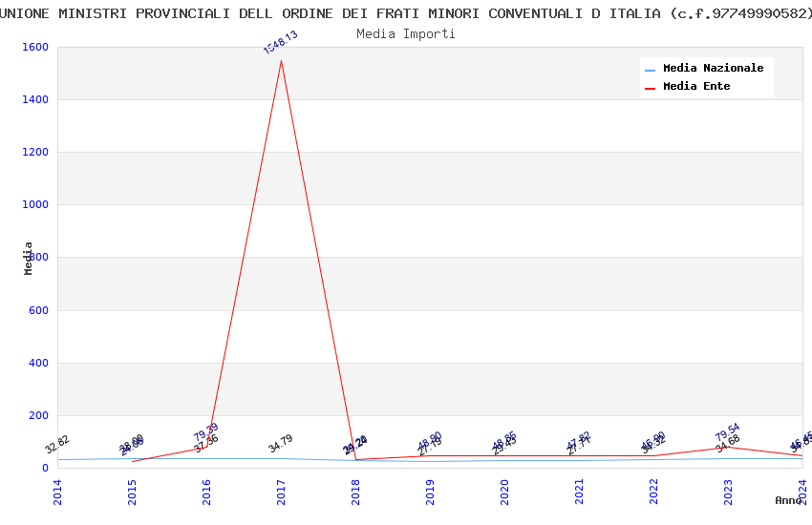Click the 2021 year label on x-axis
812x525 pixels.
(580, 492)
